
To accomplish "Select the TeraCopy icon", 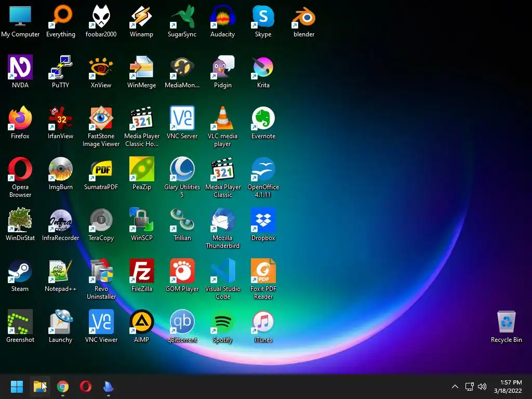I will click(101, 220).
